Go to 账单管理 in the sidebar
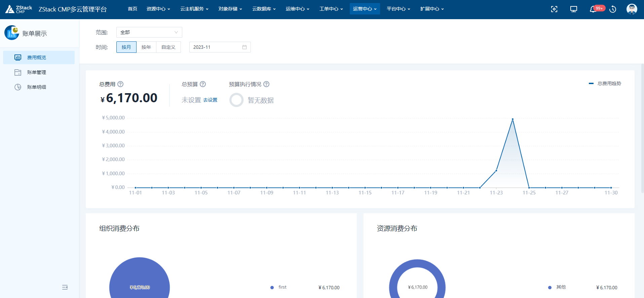Image resolution: width=644 pixels, height=298 pixels. click(x=37, y=72)
